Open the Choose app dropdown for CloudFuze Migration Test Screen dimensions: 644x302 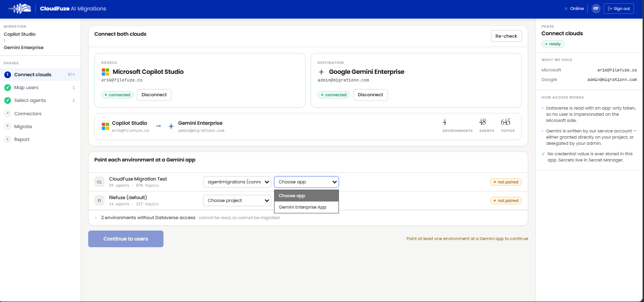coord(307,182)
